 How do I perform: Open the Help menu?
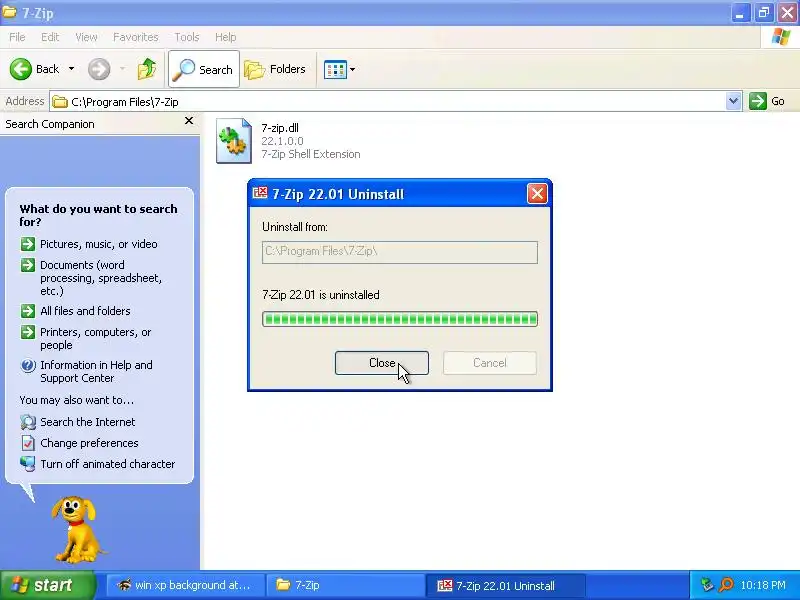226,37
